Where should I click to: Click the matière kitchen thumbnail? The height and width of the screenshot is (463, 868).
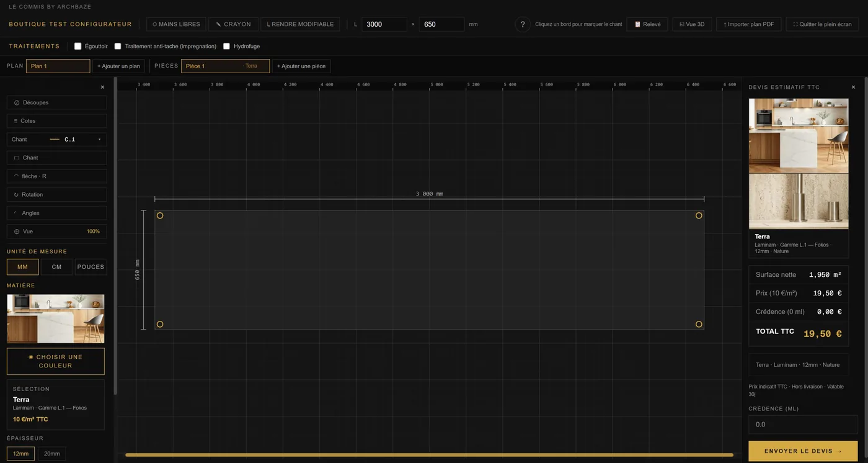point(56,318)
